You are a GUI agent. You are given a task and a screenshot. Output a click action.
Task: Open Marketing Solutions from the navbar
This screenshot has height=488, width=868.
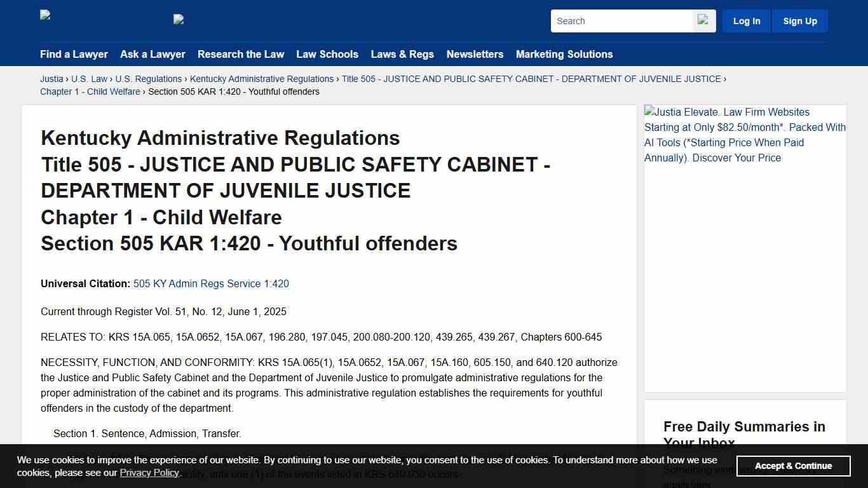click(x=564, y=55)
